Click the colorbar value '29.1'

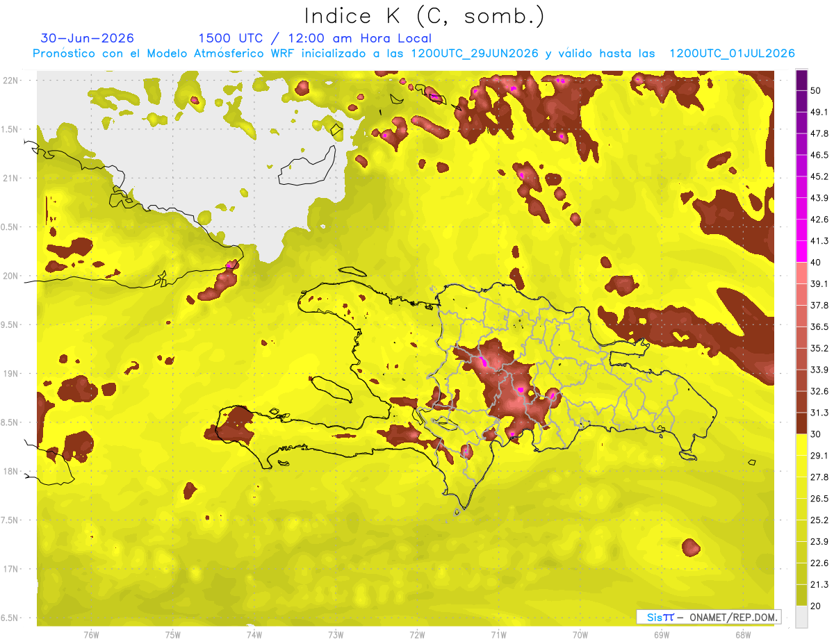point(819,455)
